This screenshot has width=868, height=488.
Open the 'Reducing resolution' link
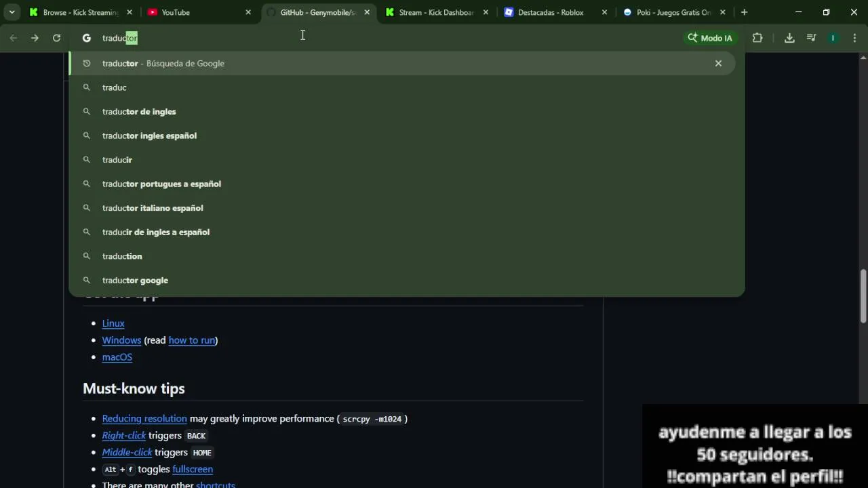[x=144, y=419]
